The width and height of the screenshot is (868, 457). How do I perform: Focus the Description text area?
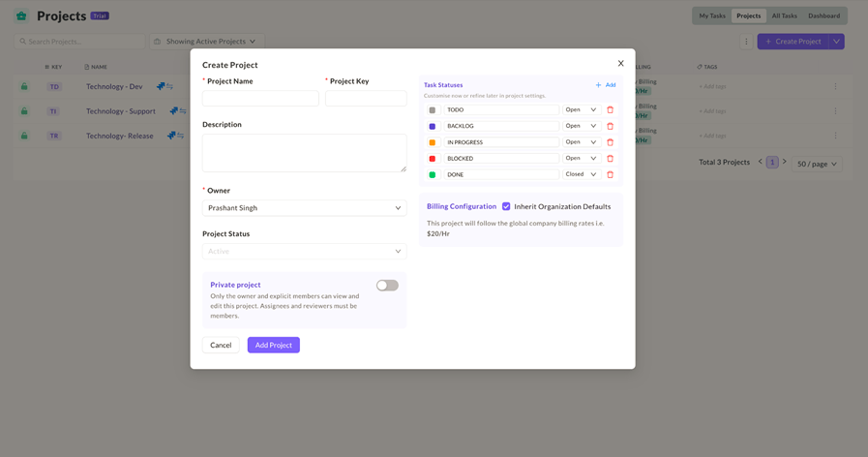click(x=305, y=153)
